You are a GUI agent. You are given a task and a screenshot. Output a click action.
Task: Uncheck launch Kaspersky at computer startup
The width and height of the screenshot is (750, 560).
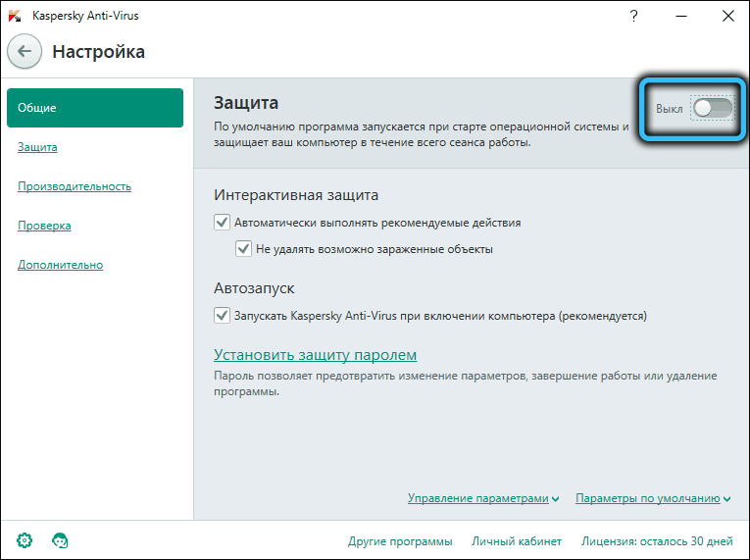[222, 316]
